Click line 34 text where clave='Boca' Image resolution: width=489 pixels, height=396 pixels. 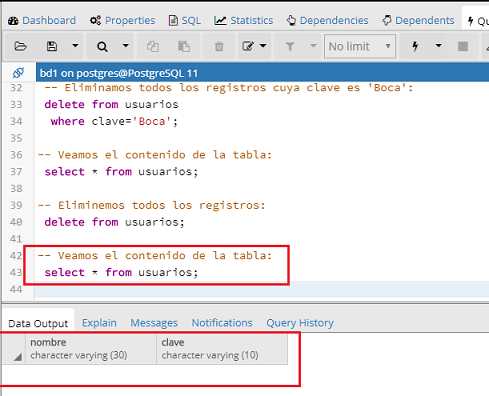click(114, 121)
